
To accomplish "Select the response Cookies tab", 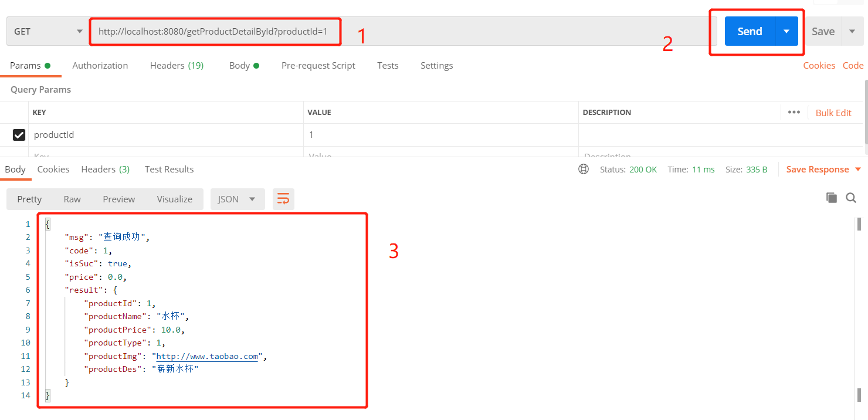I will pos(53,170).
